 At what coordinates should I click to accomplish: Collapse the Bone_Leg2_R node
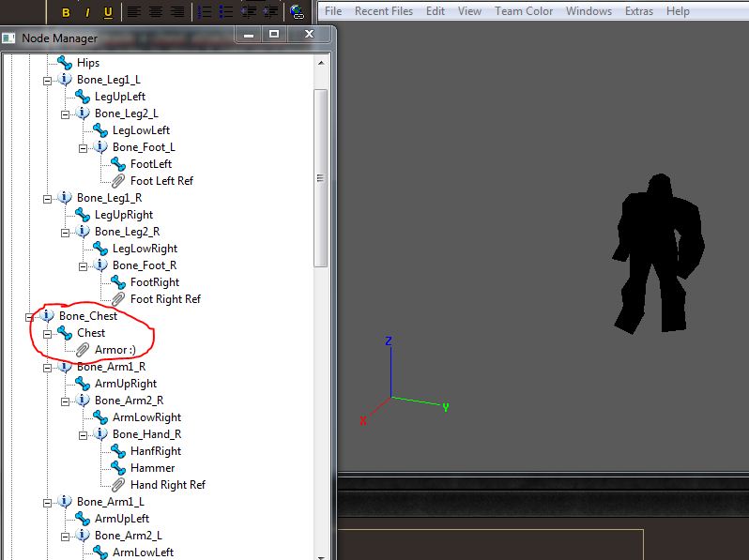(65, 233)
